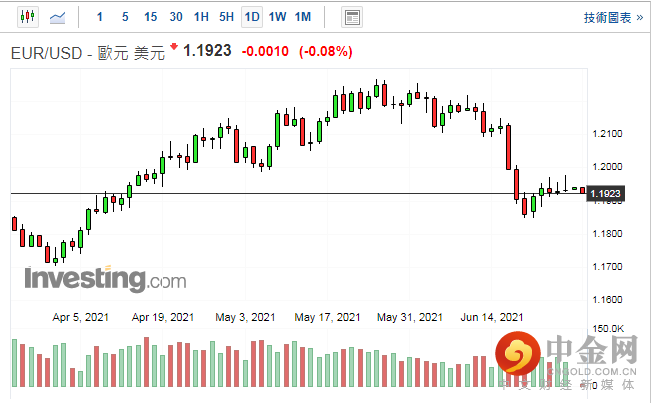
Task: Select the 5-minute timeframe
Action: (x=124, y=17)
